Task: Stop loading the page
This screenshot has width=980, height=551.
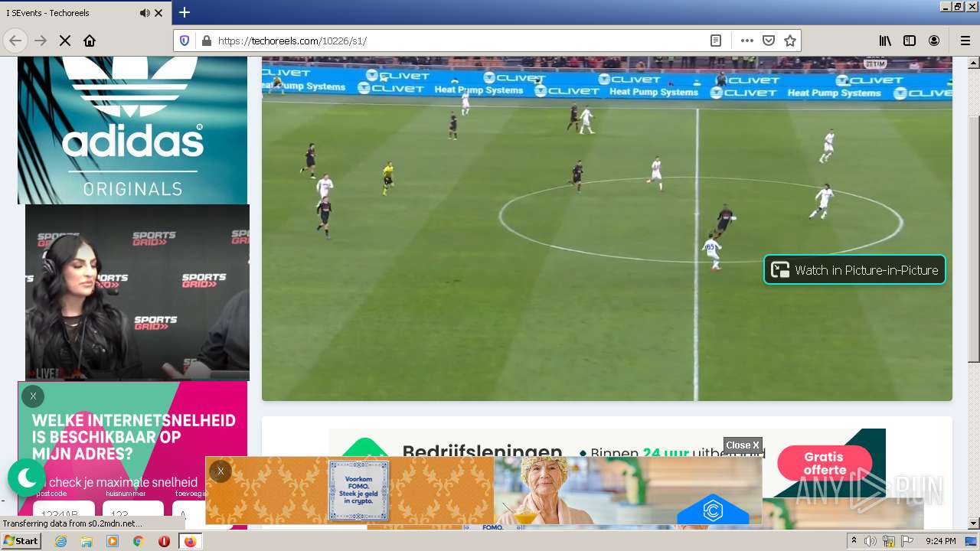Action: point(65,41)
